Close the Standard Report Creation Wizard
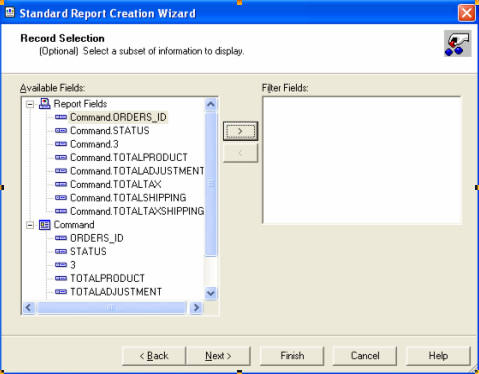Image resolution: width=479 pixels, height=374 pixels. tap(466, 13)
